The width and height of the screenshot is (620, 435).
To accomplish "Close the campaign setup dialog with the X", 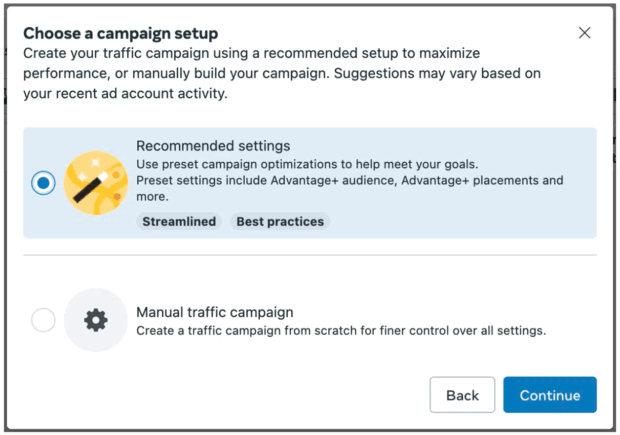I will point(584,33).
